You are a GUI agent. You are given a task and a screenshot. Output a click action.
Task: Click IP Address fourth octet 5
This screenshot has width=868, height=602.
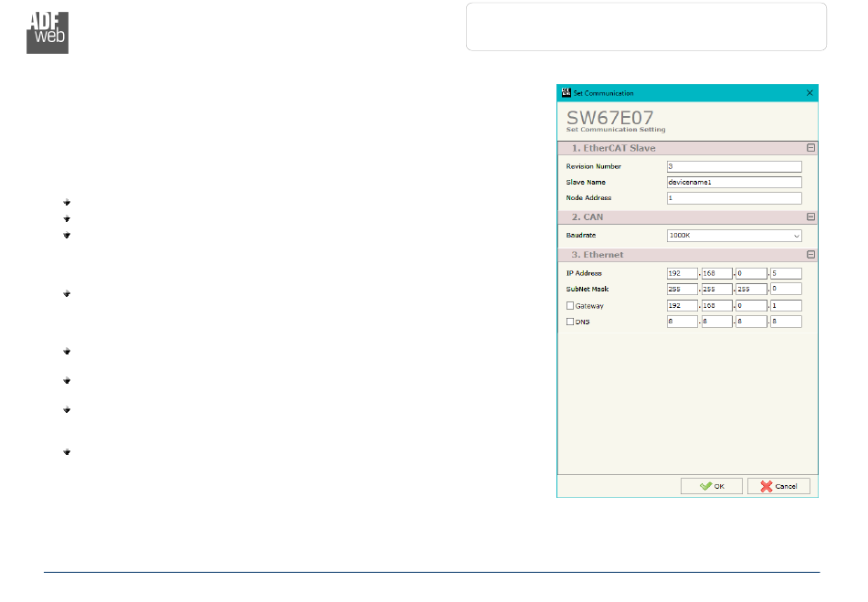[x=786, y=273]
